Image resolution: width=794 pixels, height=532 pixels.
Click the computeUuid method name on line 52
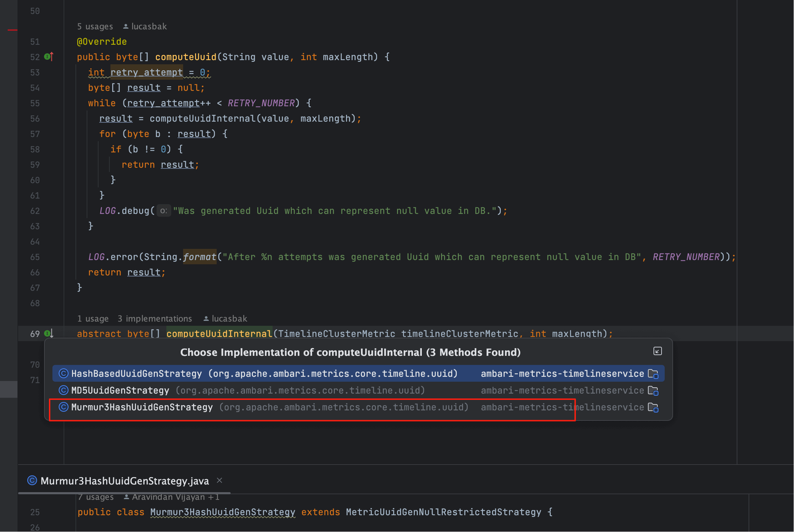click(186, 57)
